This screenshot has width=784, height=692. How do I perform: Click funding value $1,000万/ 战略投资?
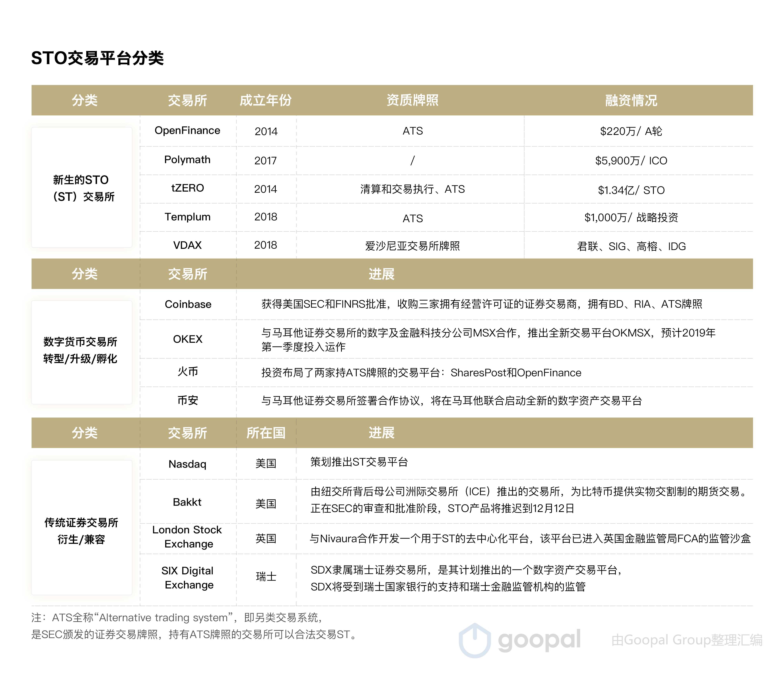pos(631,218)
